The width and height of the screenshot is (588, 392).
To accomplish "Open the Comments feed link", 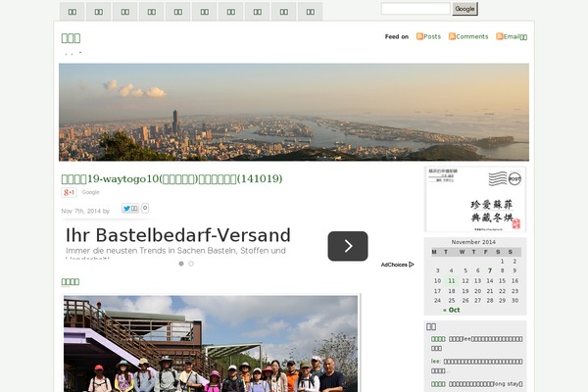I will (x=472, y=36).
